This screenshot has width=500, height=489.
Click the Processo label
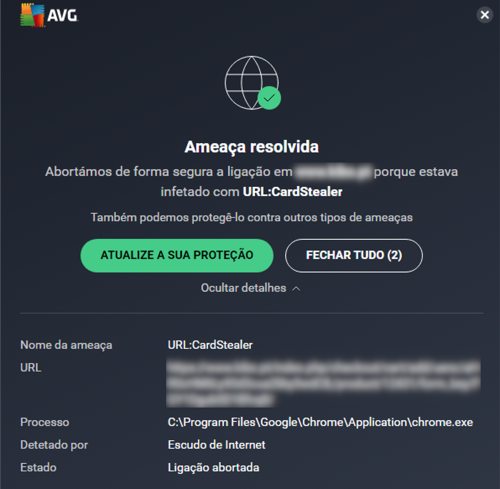tap(45, 422)
